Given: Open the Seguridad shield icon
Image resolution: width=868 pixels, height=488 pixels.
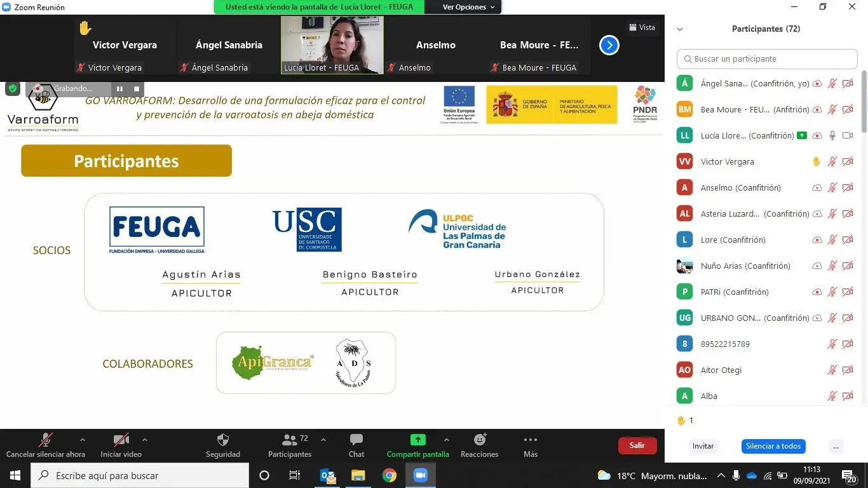Looking at the screenshot, I should [222, 440].
